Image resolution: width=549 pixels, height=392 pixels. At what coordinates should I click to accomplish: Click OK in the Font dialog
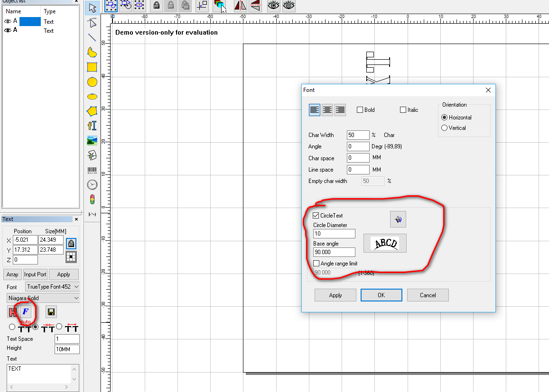pos(382,295)
